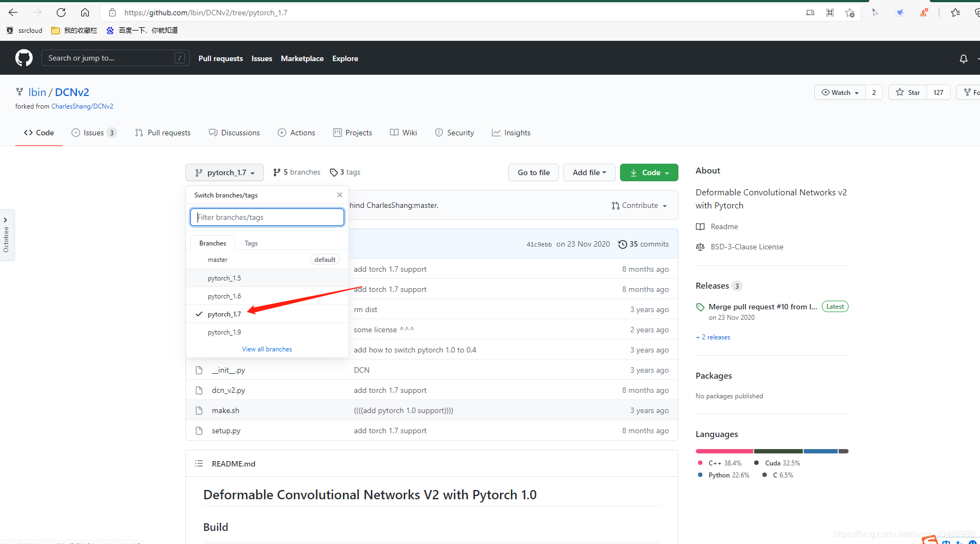Screen dimensions: 980x544
Task: Click the license scale icon
Action: click(x=700, y=247)
